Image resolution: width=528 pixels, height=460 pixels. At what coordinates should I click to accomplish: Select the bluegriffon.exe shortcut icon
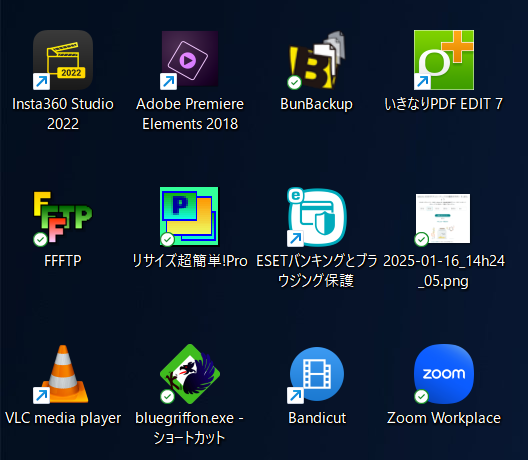tap(190, 374)
